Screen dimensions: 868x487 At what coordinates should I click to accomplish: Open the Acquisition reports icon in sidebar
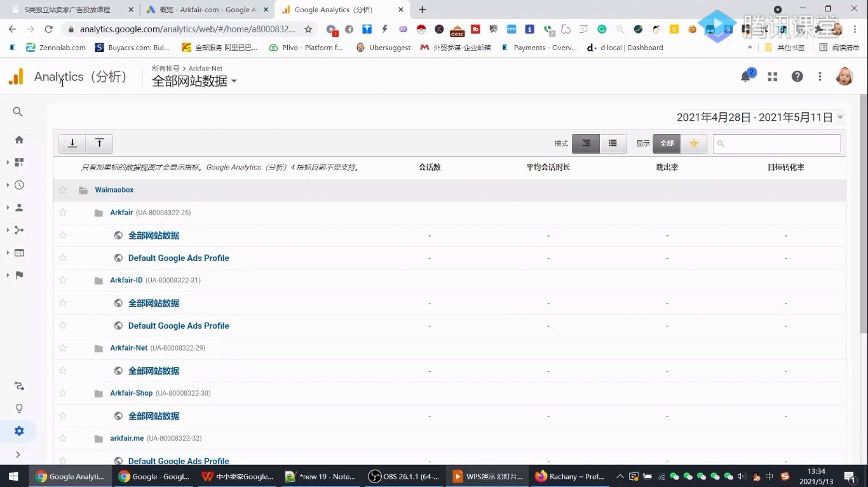18,230
